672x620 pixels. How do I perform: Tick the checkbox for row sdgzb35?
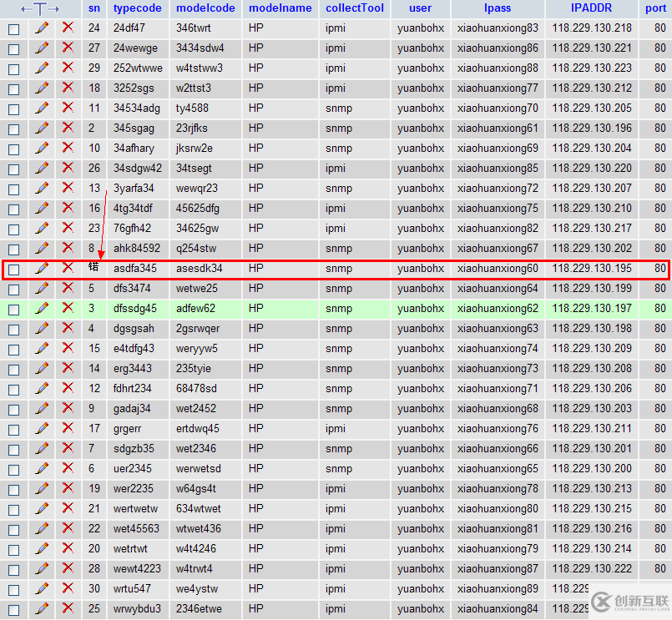click(x=13, y=450)
